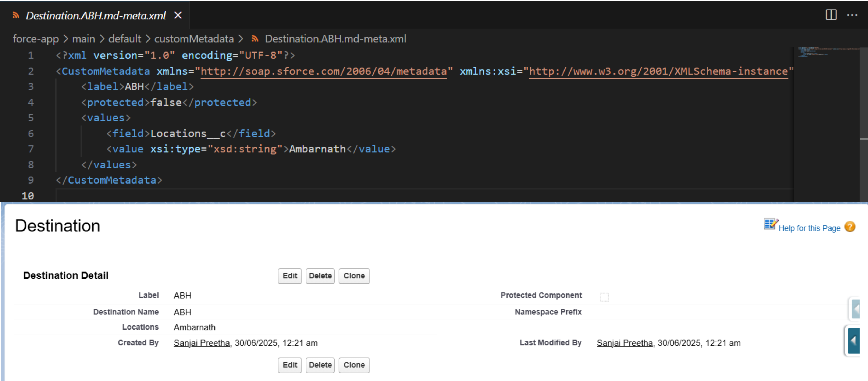Click the XML file icon in breadcrumb
Viewport: 868px width, 381px height.
(x=255, y=39)
